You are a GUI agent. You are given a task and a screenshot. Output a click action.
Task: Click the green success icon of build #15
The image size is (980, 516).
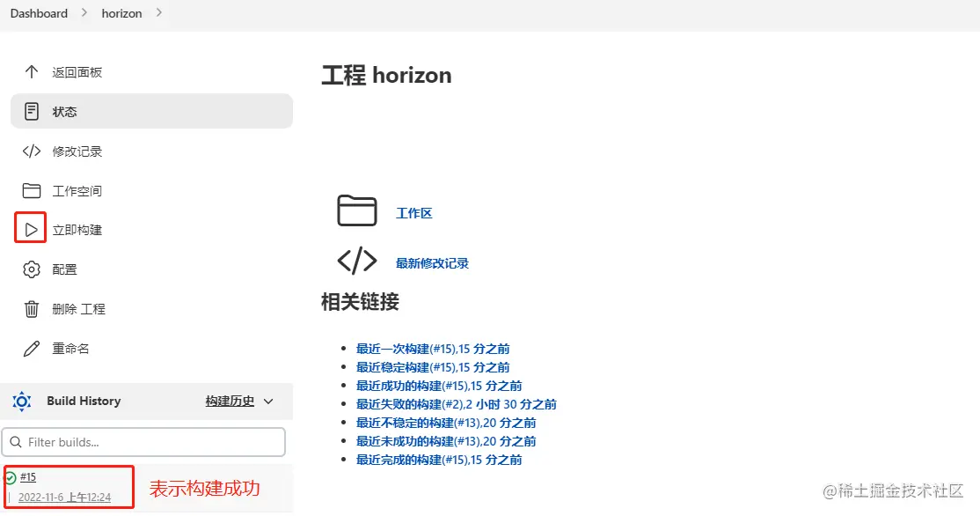tap(11, 478)
